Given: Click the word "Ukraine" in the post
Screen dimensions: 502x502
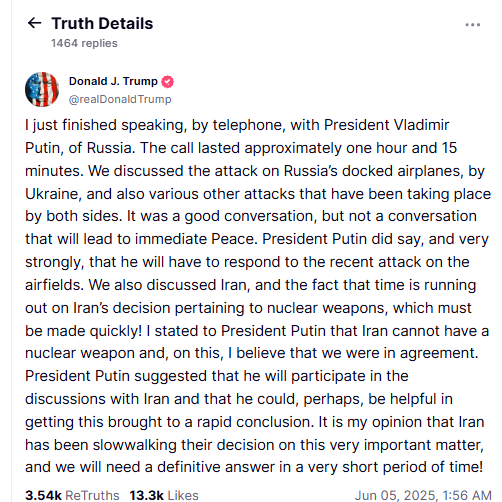Looking at the screenshot, I should [x=53, y=194].
